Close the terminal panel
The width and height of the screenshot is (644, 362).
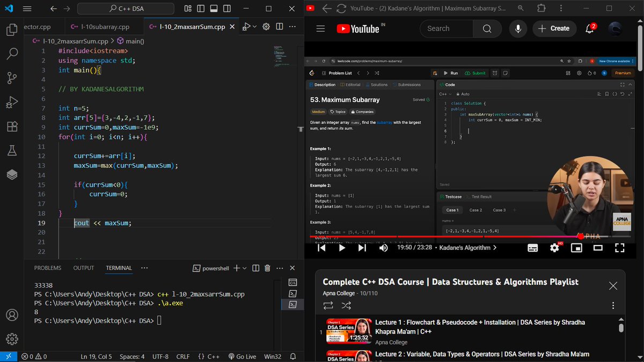tap(292, 268)
